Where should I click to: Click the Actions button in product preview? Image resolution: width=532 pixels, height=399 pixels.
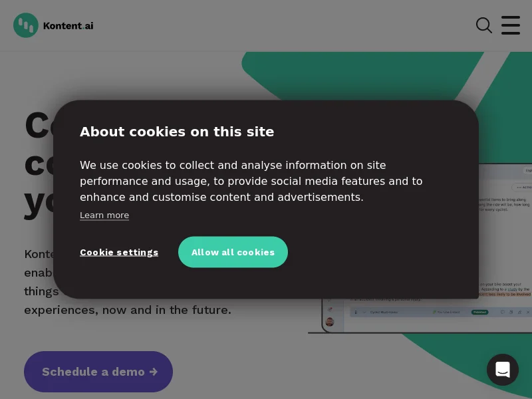[523, 188]
